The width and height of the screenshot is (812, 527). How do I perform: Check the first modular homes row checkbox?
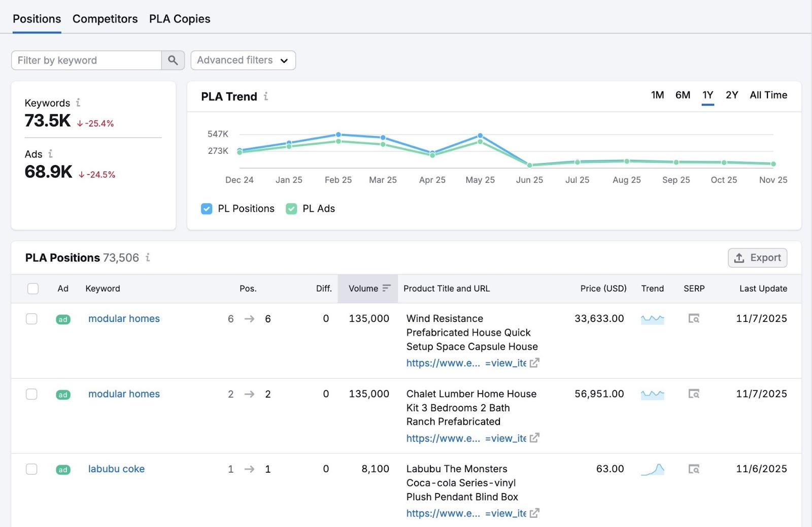[31, 319]
